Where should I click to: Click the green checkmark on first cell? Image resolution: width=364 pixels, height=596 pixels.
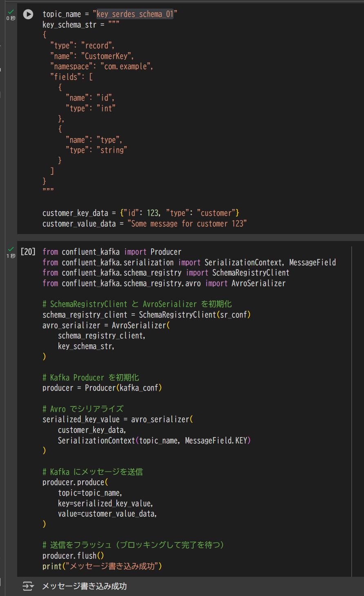coord(11,12)
